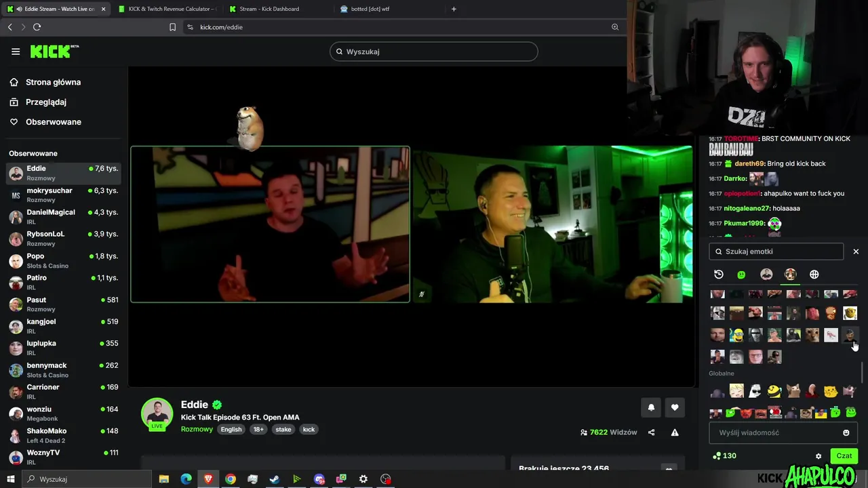Click the 18+ tag
Image resolution: width=868 pixels, height=488 pixels.
[x=258, y=429]
